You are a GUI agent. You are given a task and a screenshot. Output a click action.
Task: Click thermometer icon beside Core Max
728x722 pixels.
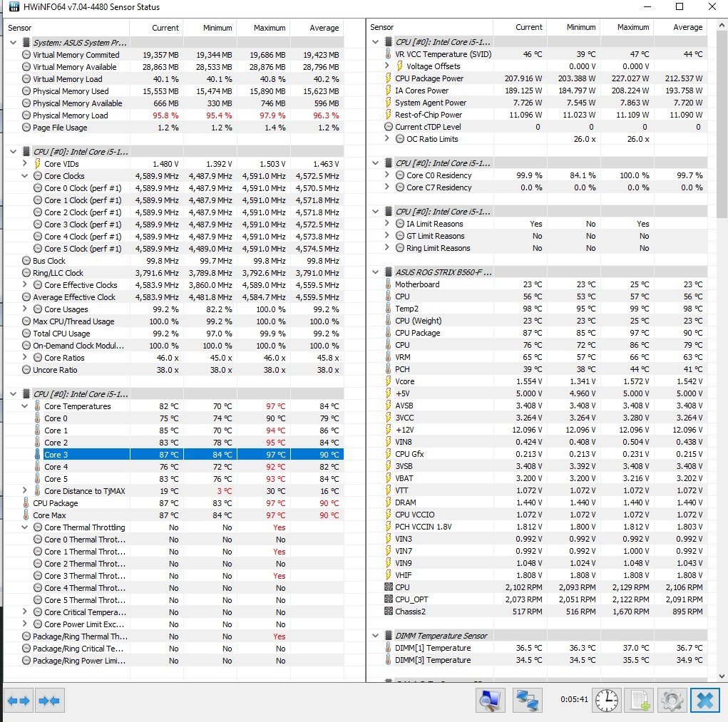[x=26, y=515]
